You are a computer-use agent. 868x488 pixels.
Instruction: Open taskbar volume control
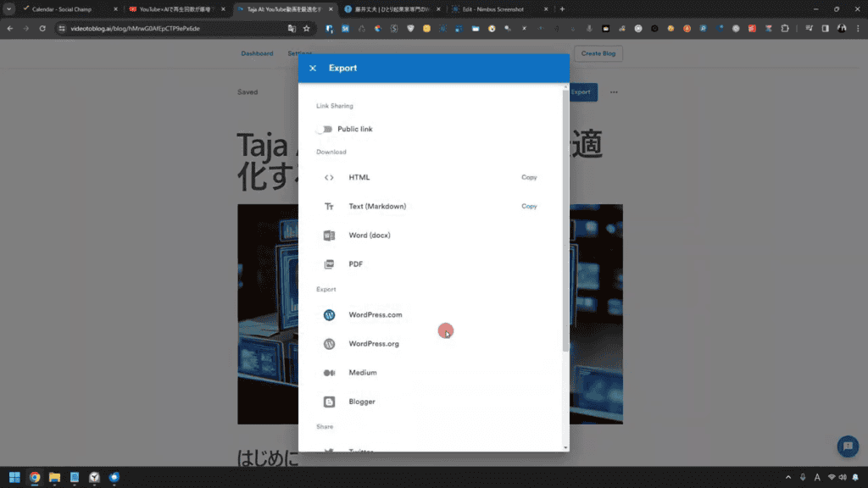[843, 477]
